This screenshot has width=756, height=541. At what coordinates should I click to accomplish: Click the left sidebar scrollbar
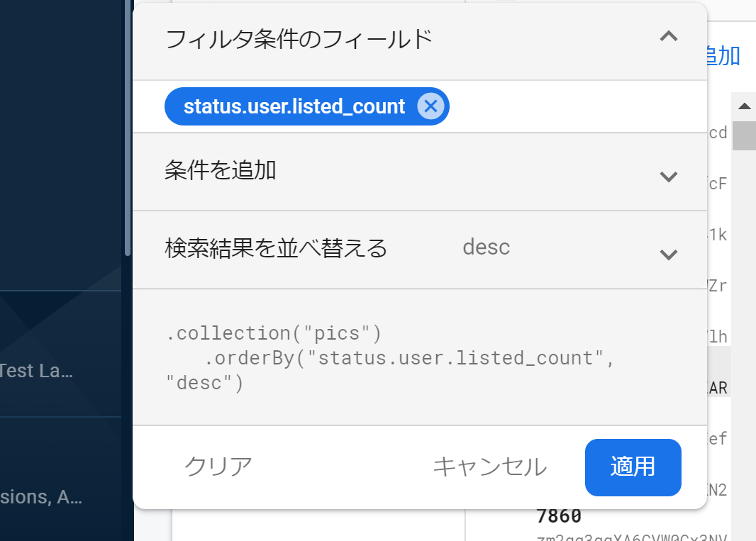128,128
